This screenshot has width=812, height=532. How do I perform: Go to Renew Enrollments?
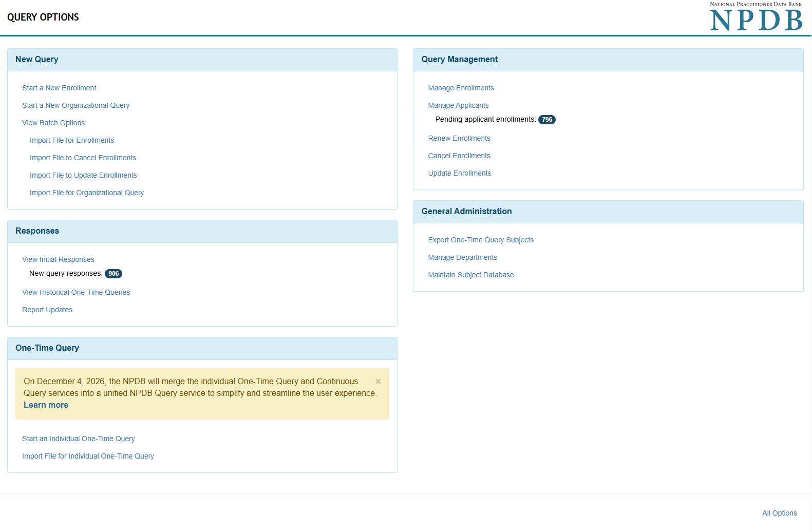tap(459, 138)
